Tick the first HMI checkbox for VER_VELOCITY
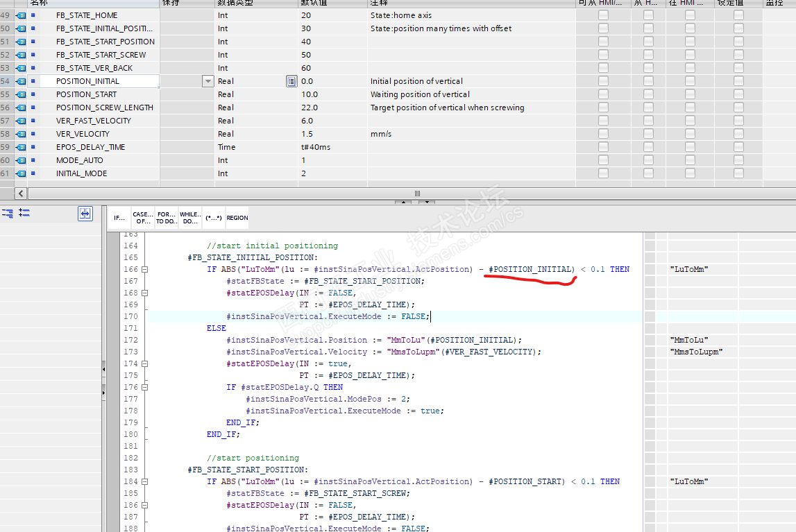This screenshot has width=796, height=532. click(x=603, y=134)
